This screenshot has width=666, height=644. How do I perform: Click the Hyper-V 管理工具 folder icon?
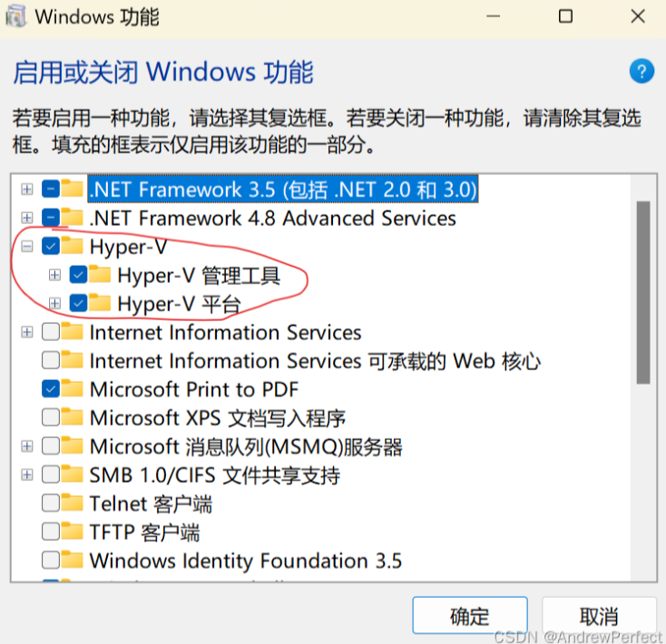coord(100,274)
